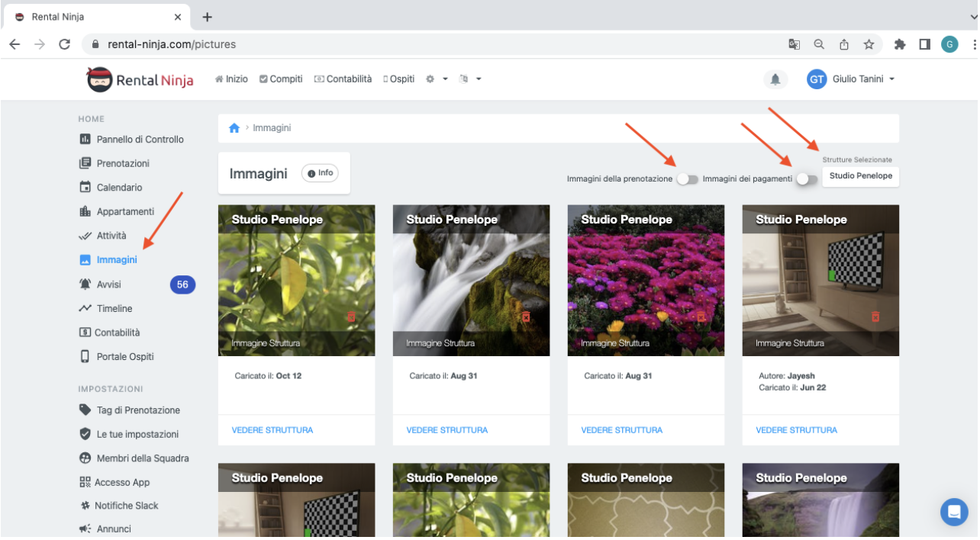
Task: Click the Info button beside Immagini
Action: [320, 173]
